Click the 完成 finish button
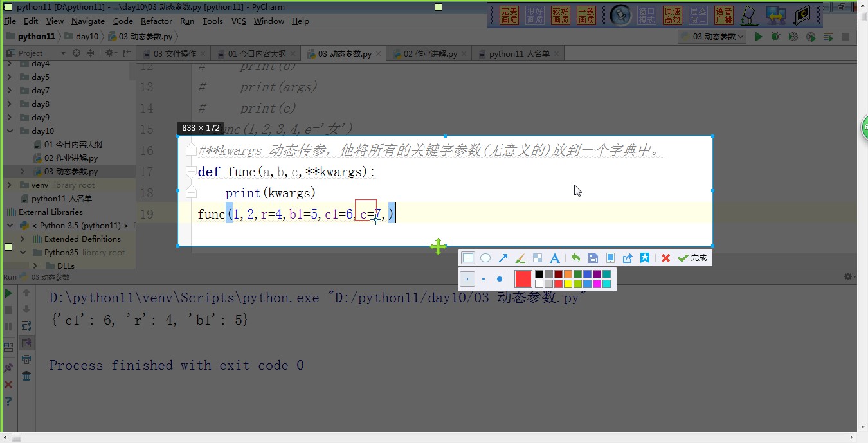Viewport: 868px width, 443px height. tap(692, 258)
